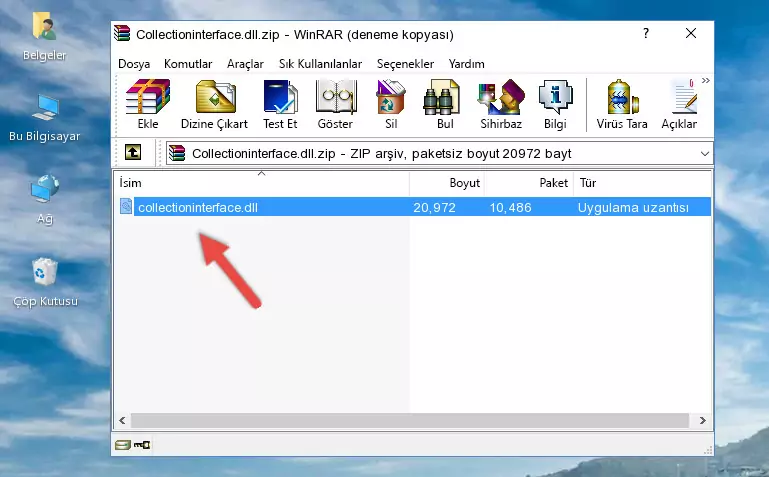Click the 20,972 size value
This screenshot has width=769, height=477.
pos(434,207)
